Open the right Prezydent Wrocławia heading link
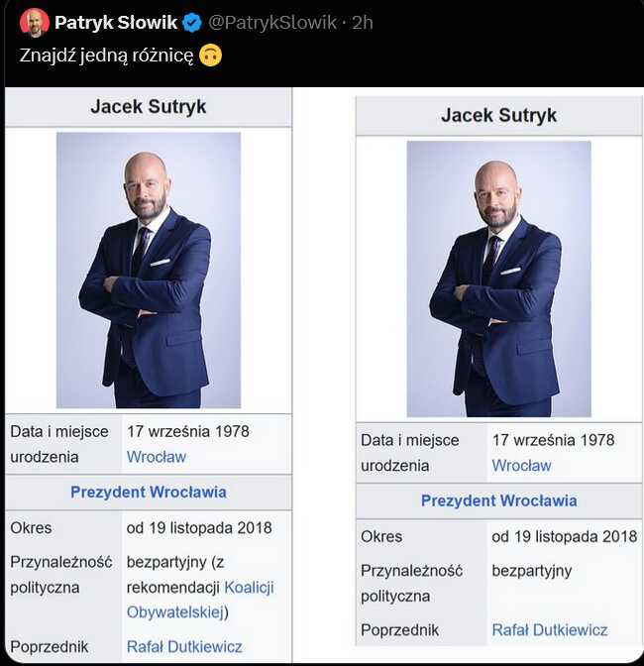The width and height of the screenshot is (644, 666). [498, 500]
